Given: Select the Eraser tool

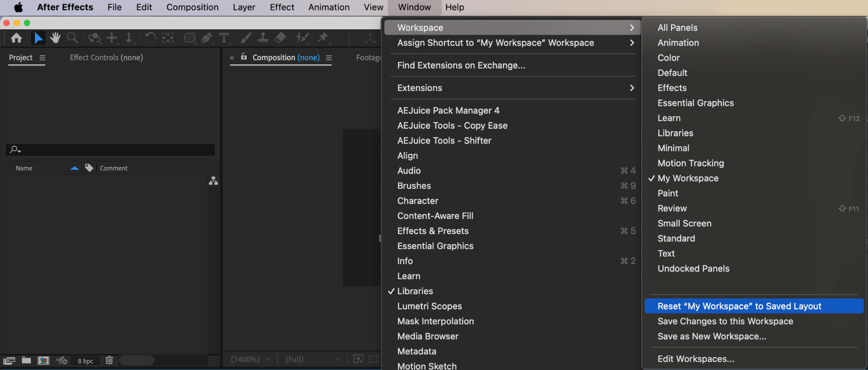Looking at the screenshot, I should (x=280, y=38).
